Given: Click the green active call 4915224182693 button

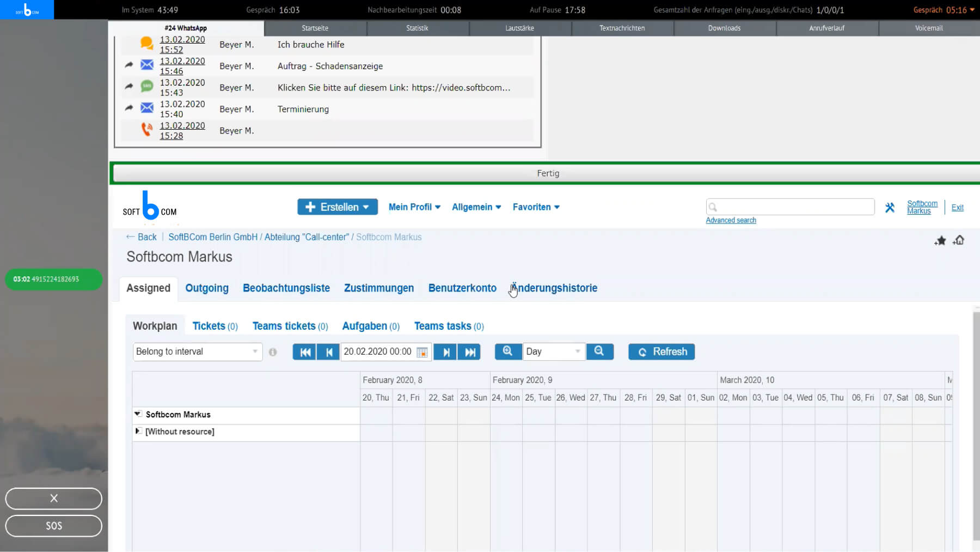Looking at the screenshot, I should point(53,279).
